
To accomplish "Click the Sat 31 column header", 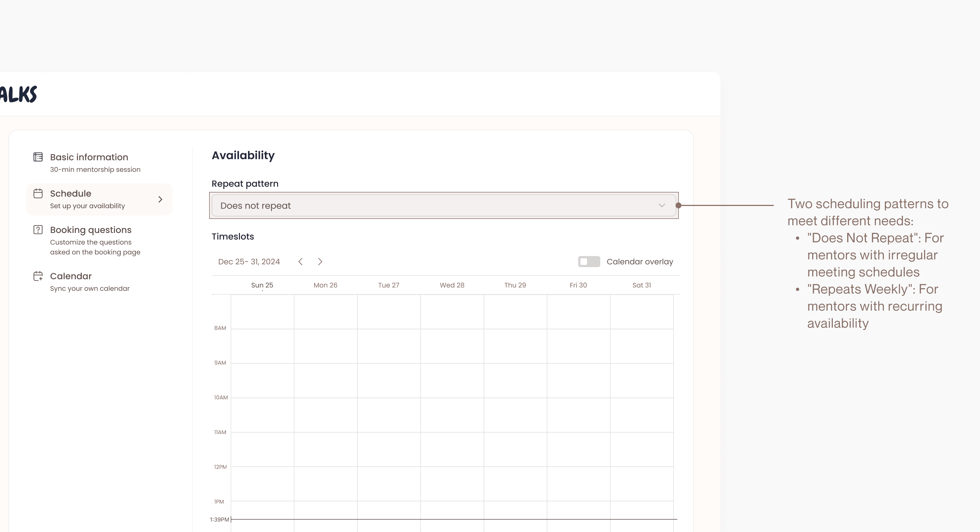I will [641, 285].
